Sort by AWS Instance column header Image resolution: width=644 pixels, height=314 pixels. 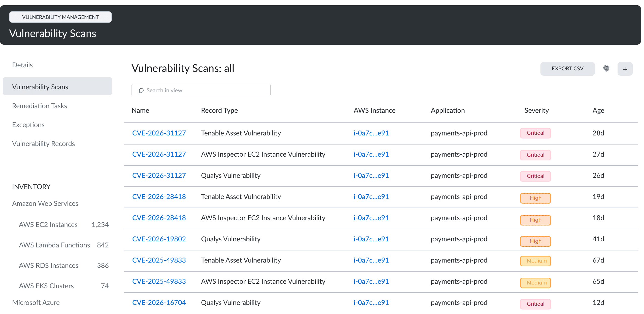coord(374,110)
